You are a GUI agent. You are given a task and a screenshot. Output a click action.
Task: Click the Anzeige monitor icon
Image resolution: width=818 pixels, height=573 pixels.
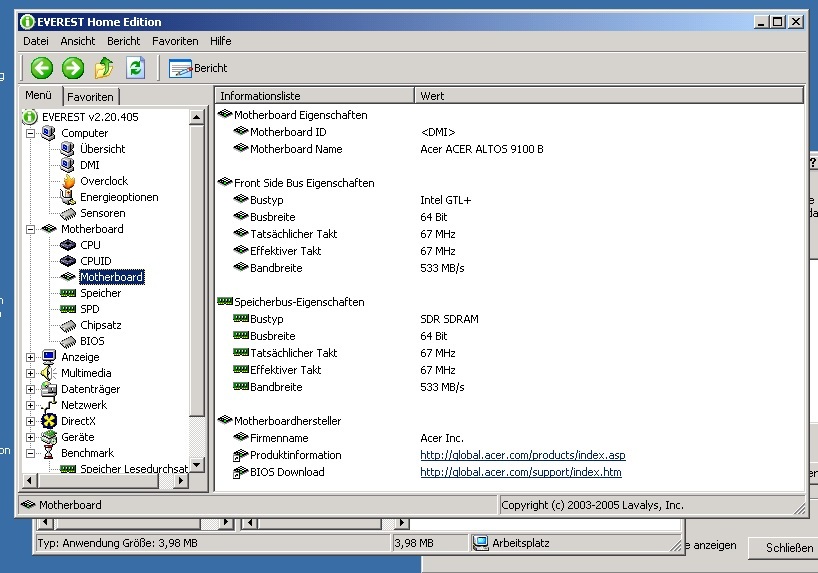pos(49,357)
